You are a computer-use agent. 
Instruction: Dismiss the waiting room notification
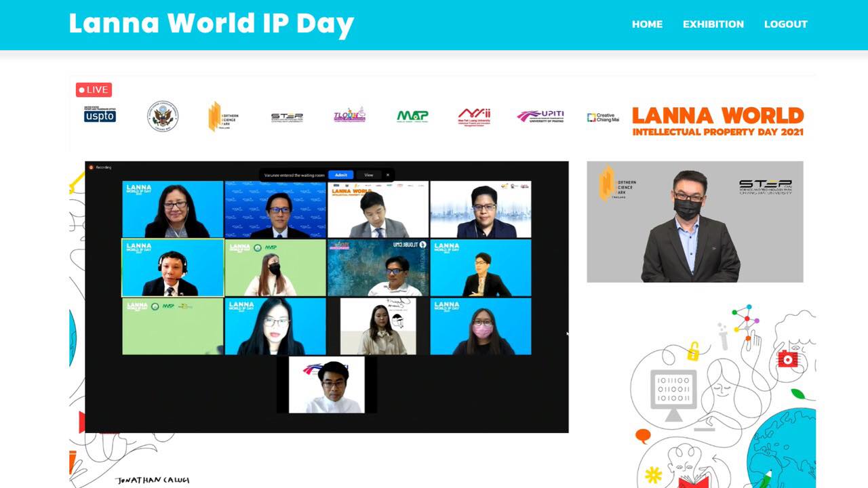pyautogui.click(x=388, y=175)
